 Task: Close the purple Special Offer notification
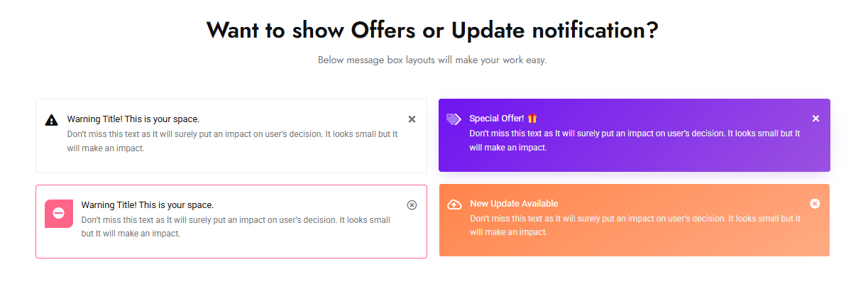point(815,119)
